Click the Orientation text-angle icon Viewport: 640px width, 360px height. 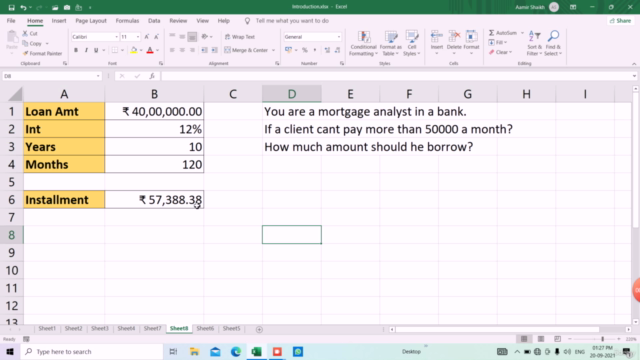205,37
